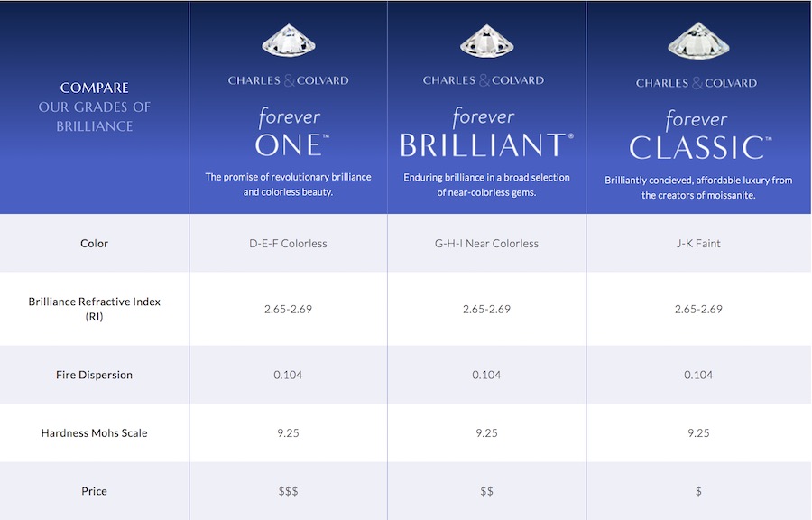The width and height of the screenshot is (812, 520).
Task: Select the 'J-K Faint' color cell
Action: coord(698,244)
